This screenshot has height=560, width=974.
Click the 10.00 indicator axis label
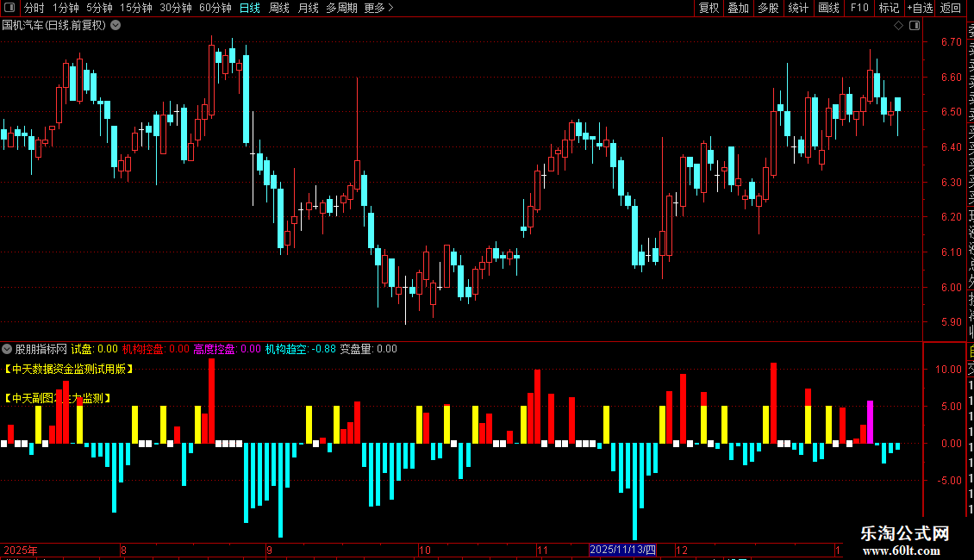[948, 370]
